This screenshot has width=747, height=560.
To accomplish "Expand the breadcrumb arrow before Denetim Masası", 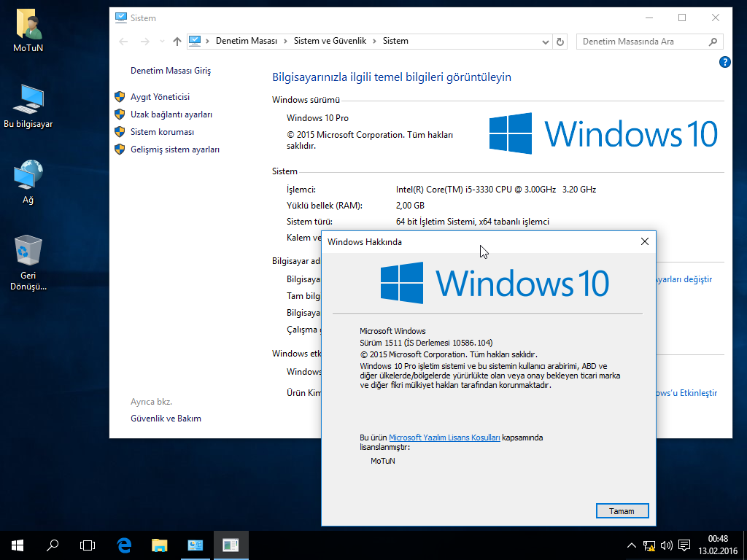I will click(208, 42).
